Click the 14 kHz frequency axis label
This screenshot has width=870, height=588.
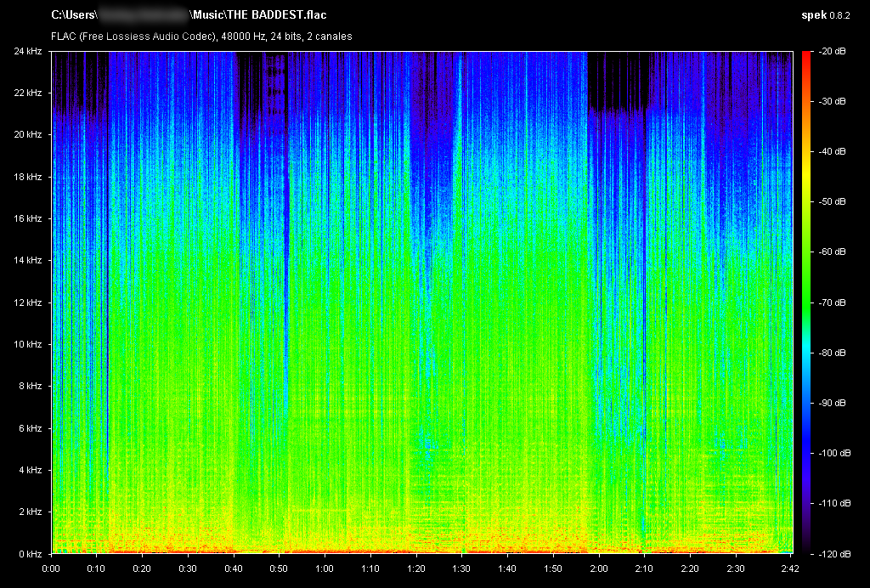[x=28, y=260]
